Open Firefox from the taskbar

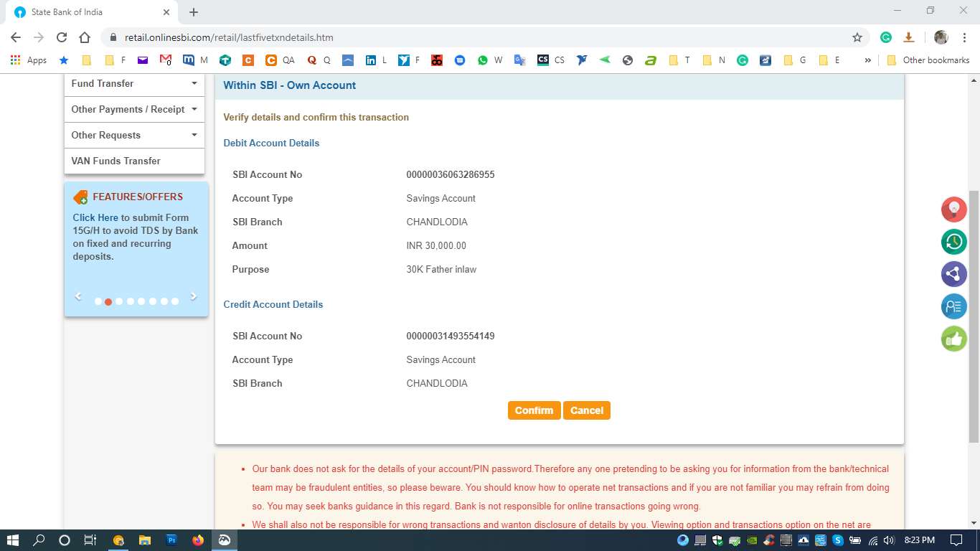coord(198,540)
